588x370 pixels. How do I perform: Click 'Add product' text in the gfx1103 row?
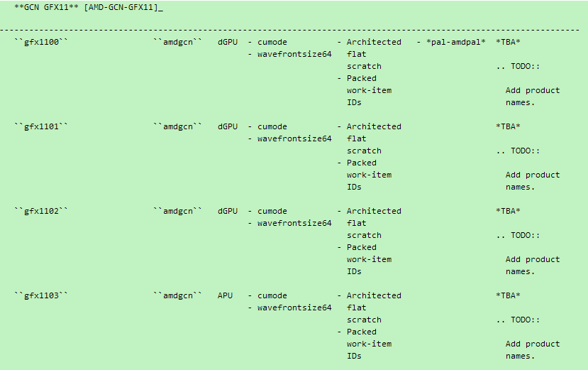tap(533, 344)
